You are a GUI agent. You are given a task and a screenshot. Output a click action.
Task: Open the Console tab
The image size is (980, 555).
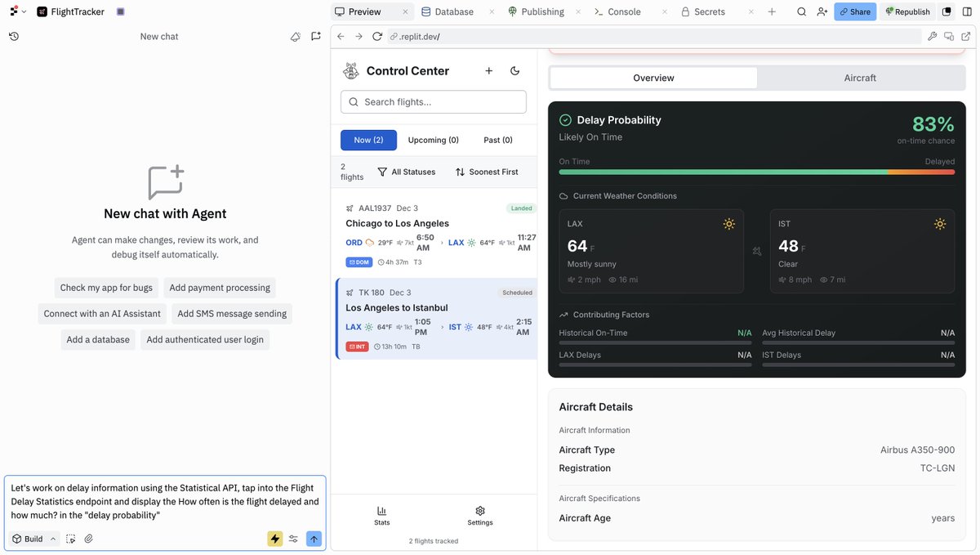(618, 11)
